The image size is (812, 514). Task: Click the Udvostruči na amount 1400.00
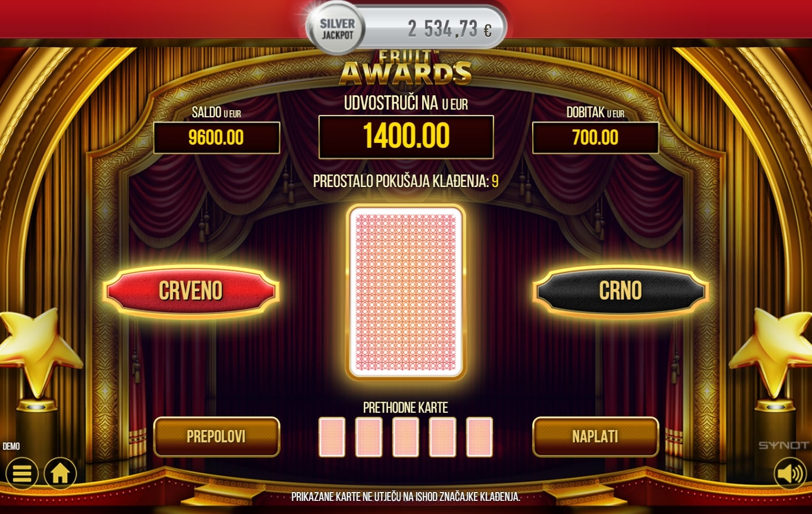pos(406,137)
